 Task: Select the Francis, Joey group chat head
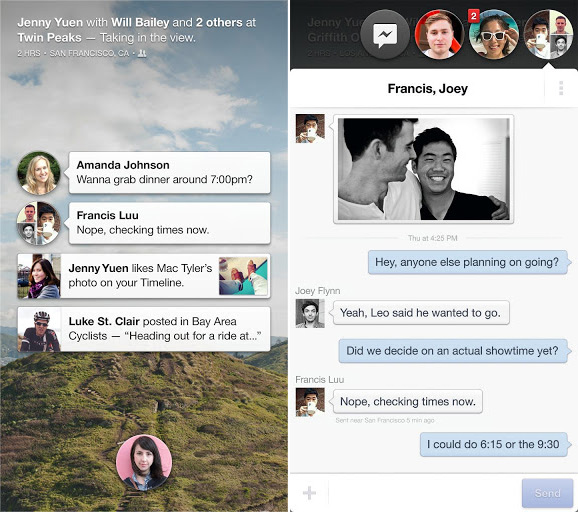tap(548, 35)
